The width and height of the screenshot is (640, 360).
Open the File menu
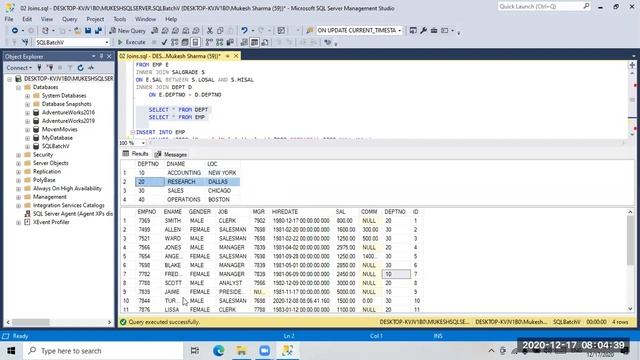point(9,19)
